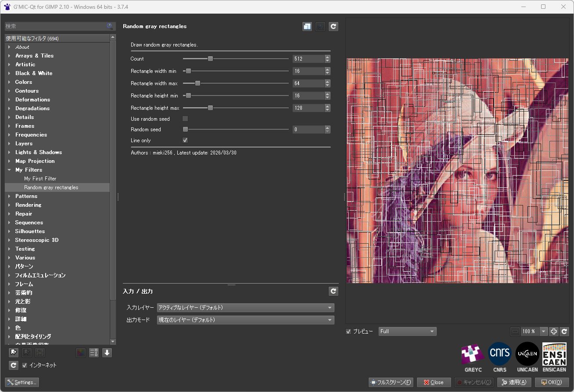This screenshot has width=574, height=392.
Task: Click the G'MIC wizard hat title icon
Action: tap(7, 7)
